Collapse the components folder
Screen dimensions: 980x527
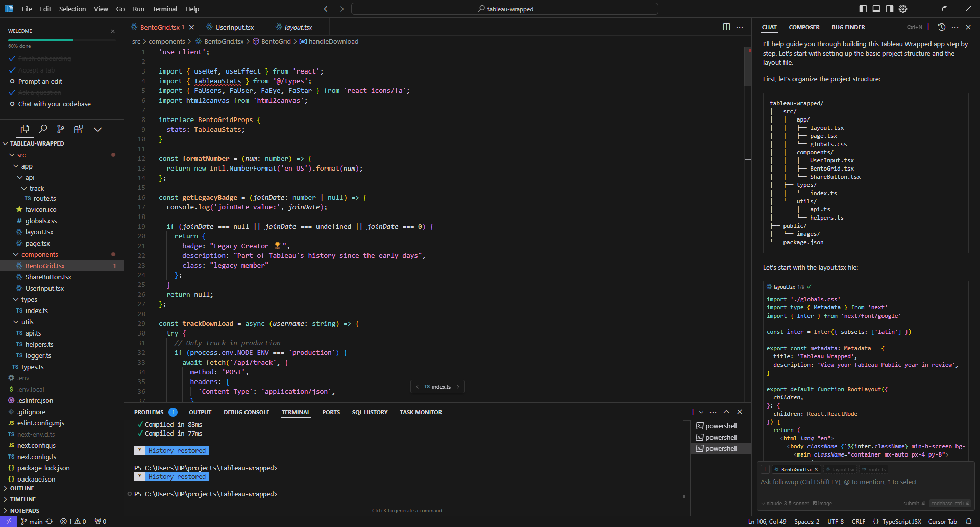(x=39, y=255)
